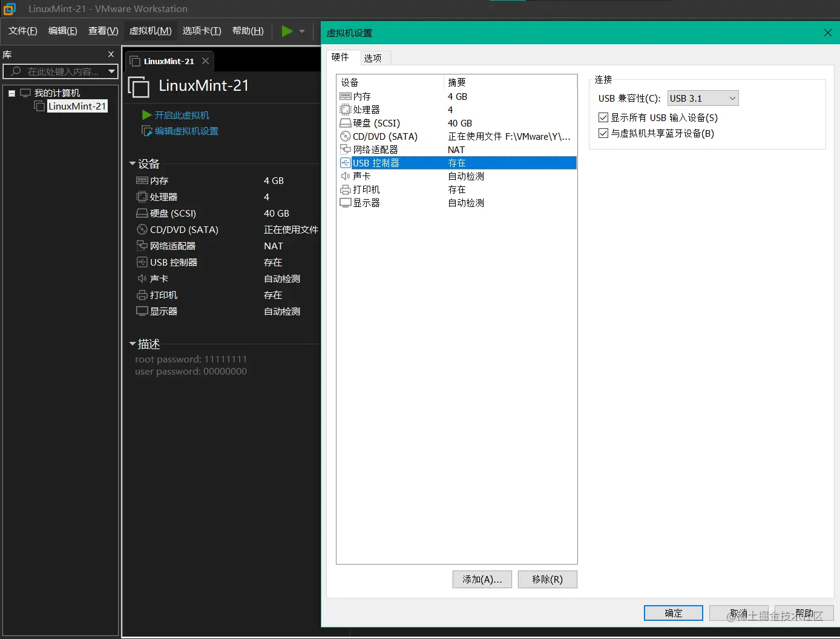Collapse the 描述 section
Screen dimensions: 840x639
click(133, 344)
